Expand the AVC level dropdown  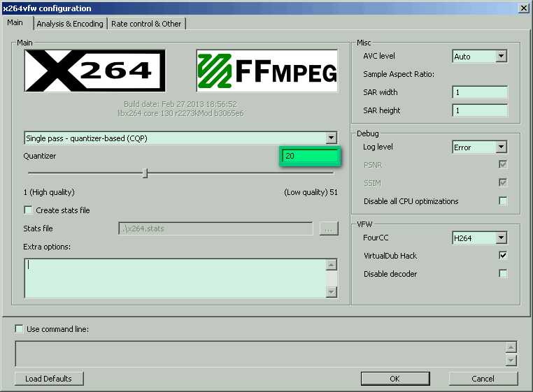[501, 56]
